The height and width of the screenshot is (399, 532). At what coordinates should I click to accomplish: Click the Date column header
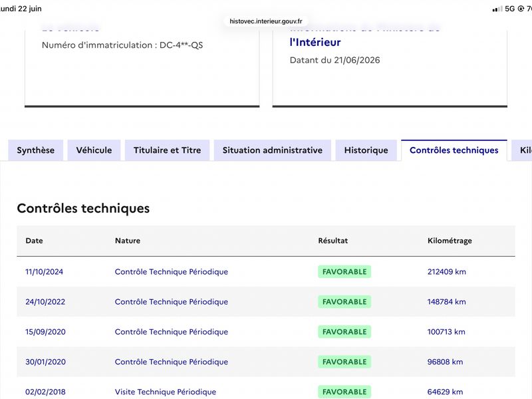[x=35, y=241]
